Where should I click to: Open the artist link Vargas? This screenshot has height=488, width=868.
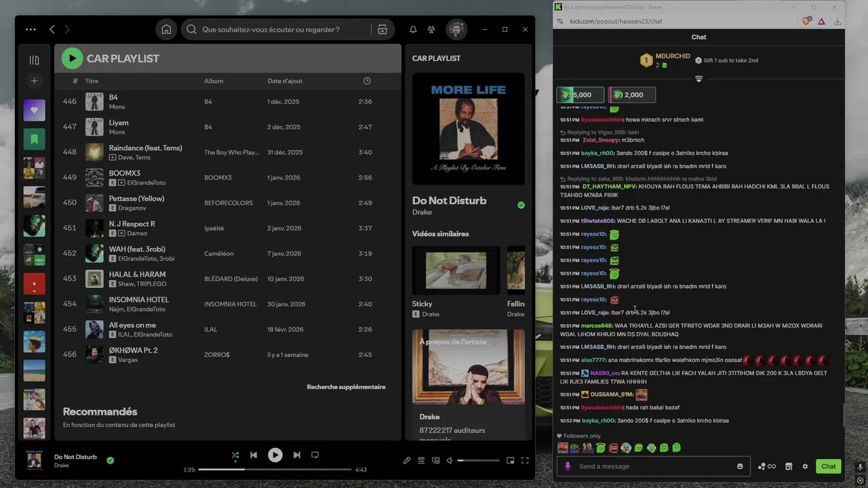(128, 360)
